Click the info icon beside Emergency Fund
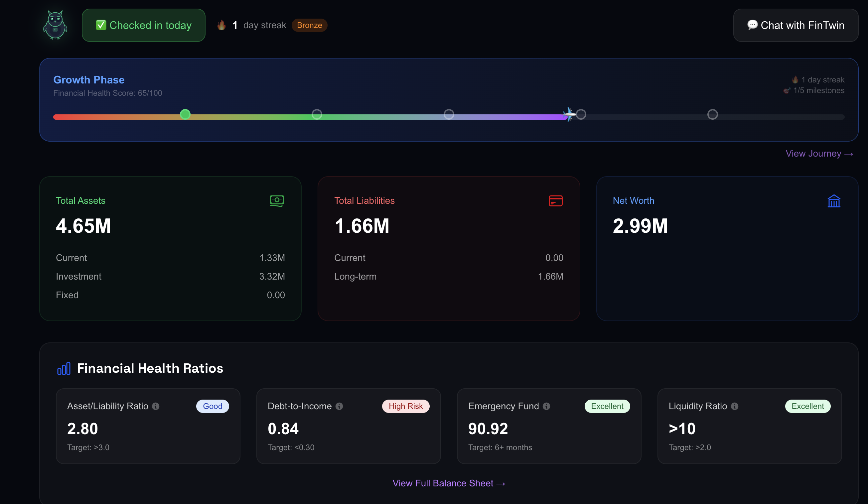 (x=546, y=406)
